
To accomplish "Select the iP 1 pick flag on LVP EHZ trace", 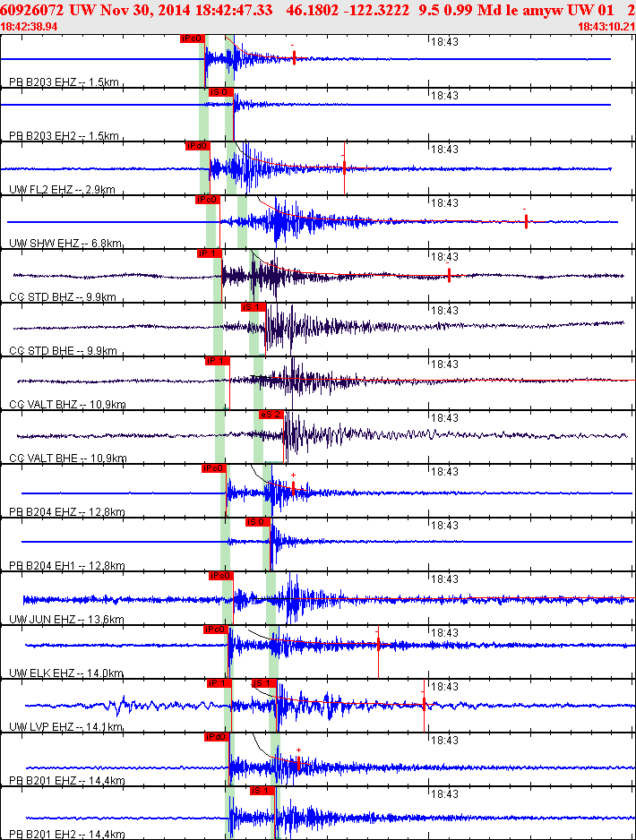I will (x=219, y=683).
